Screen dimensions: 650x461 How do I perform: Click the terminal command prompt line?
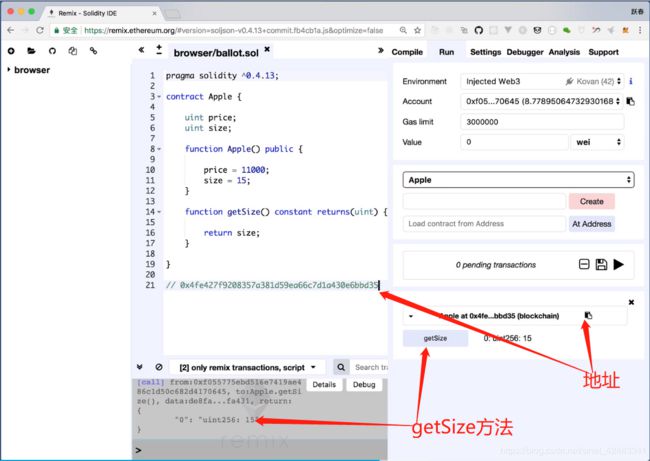click(260, 451)
